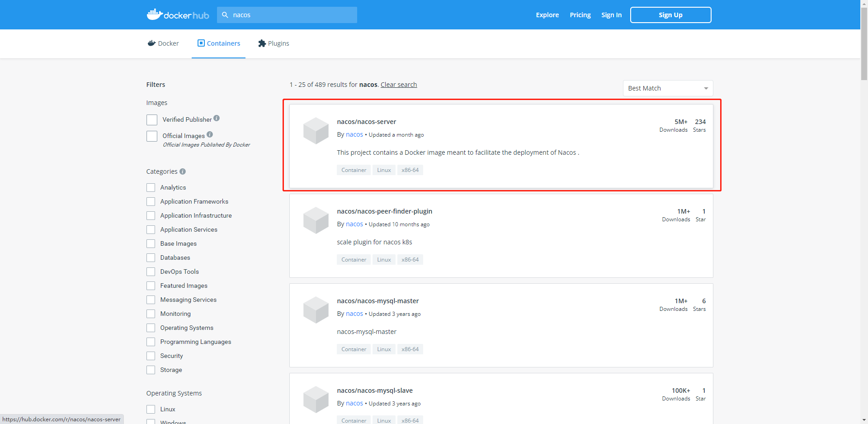Viewport: 868px width, 424px height.
Task: Check the DevOps Tools category
Action: [x=151, y=272]
